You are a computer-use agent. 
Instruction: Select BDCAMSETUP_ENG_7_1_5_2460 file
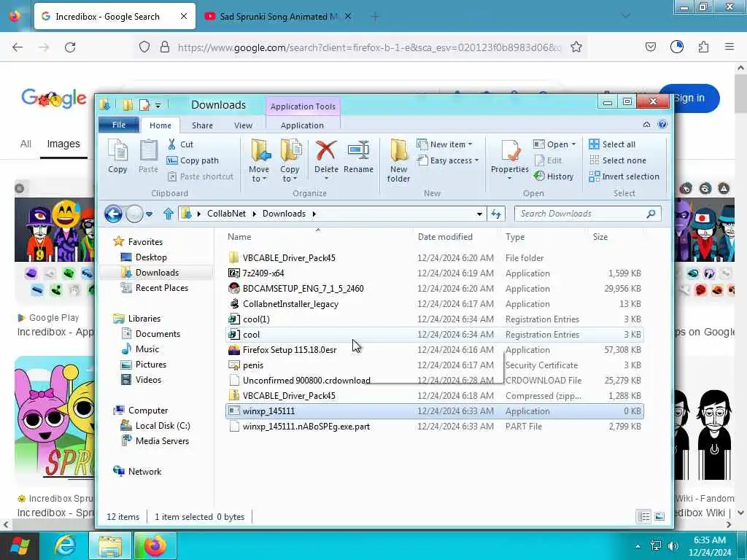pyautogui.click(x=435, y=289)
